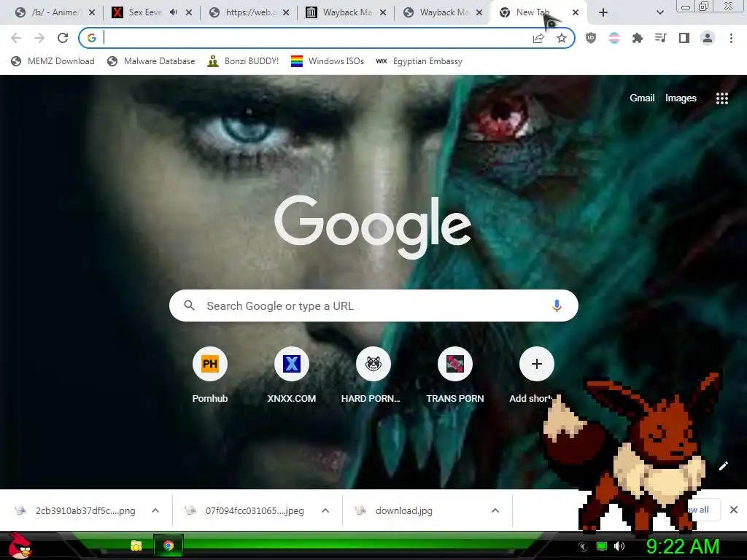The image size is (747, 560).
Task: Open the Malware Database bookmark
Action: (151, 61)
